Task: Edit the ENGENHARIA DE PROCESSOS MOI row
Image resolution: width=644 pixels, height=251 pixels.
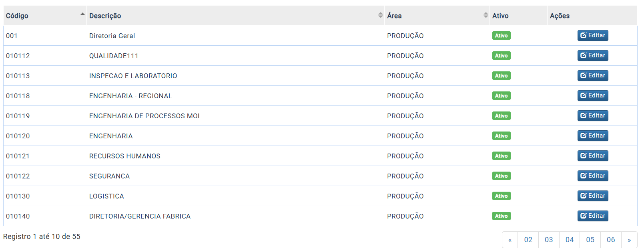Action: (x=593, y=115)
